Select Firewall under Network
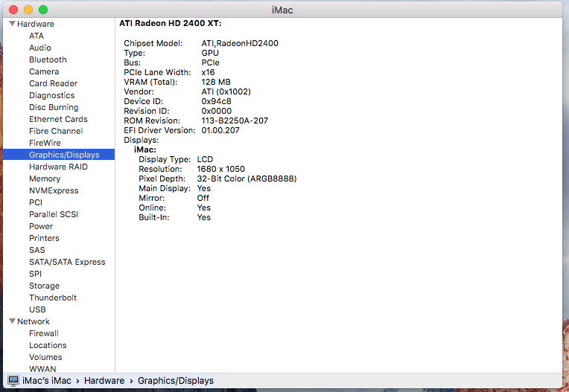This screenshot has width=569, height=392. [44, 333]
